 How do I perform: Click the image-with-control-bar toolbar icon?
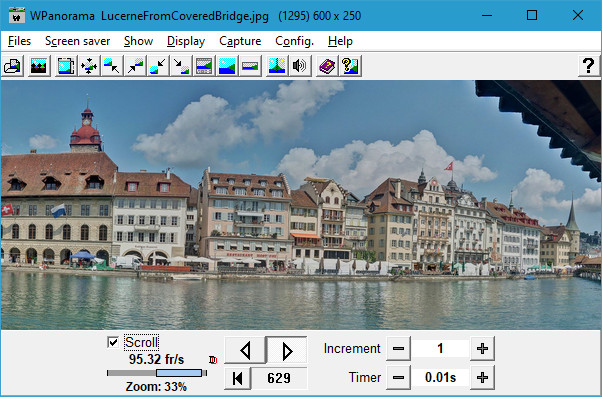click(x=204, y=66)
